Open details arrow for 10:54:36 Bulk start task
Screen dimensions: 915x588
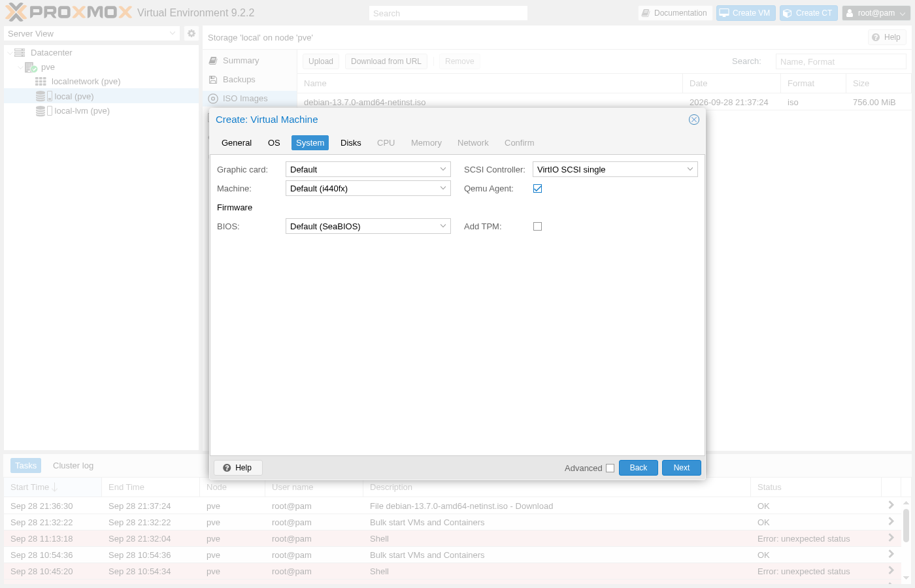point(891,554)
